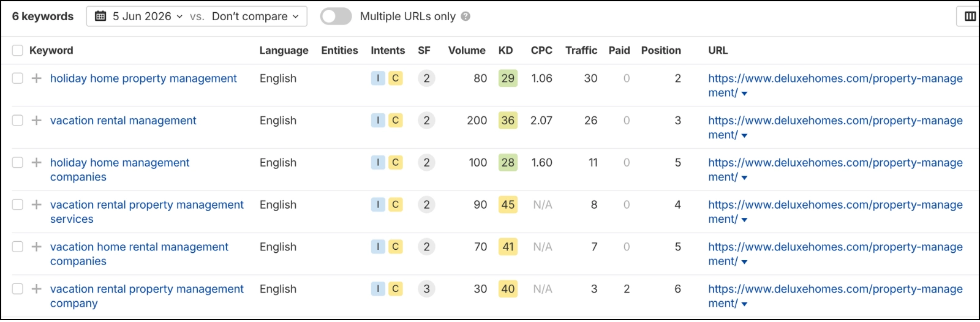The image size is (980, 322).
Task: Click plus icon for holiday home management companies
Action: 37,163
